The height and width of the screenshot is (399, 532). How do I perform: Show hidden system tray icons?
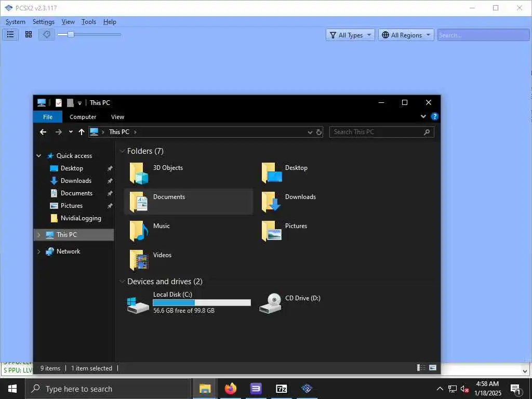(440, 389)
